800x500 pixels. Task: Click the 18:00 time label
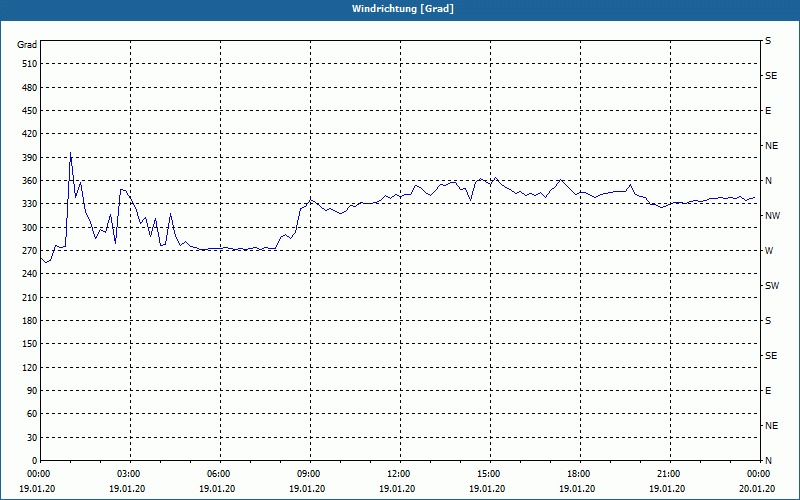pyautogui.click(x=578, y=474)
